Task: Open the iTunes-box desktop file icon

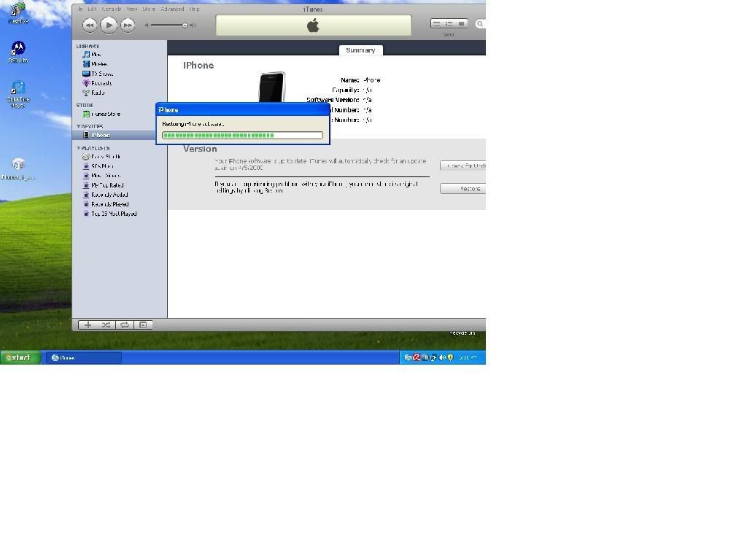Action: tap(18, 169)
